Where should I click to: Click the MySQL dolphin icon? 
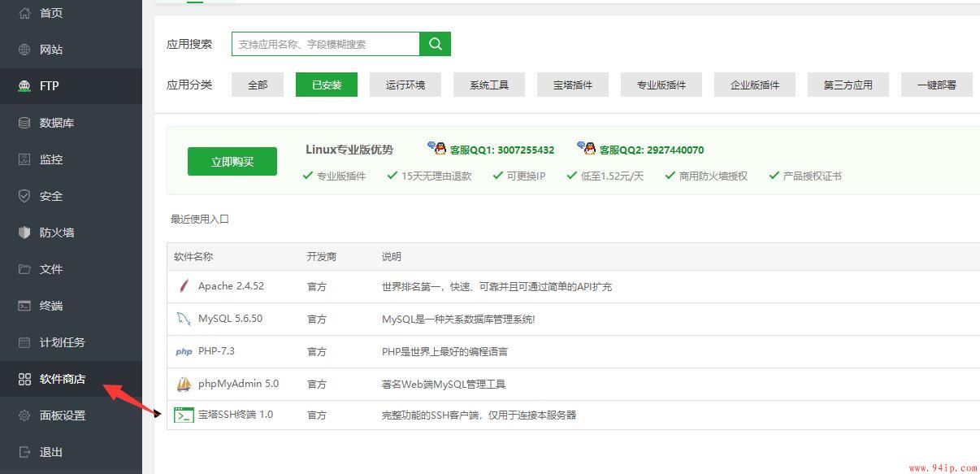click(x=184, y=319)
